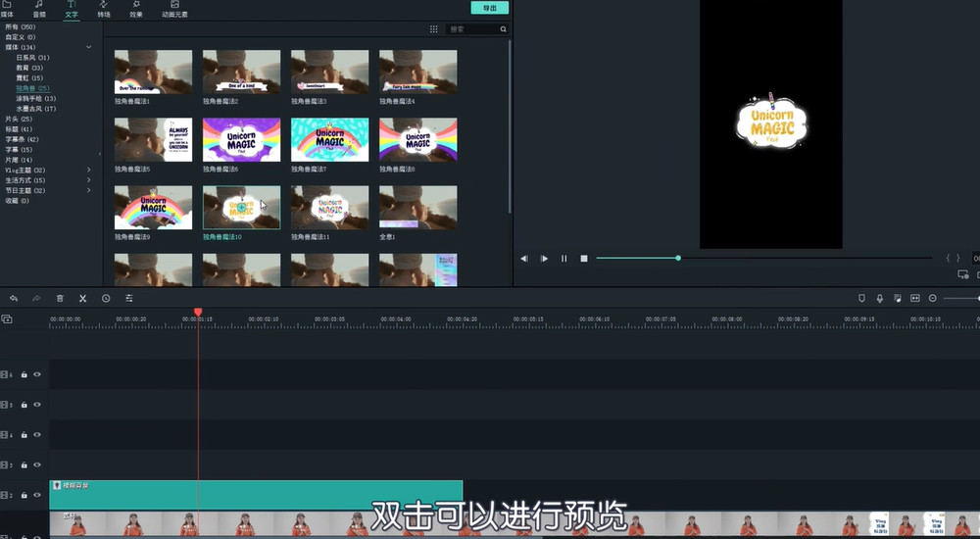Image resolution: width=980 pixels, height=539 pixels.
Task: Click the right curly brace mark-out
Action: click(x=957, y=259)
